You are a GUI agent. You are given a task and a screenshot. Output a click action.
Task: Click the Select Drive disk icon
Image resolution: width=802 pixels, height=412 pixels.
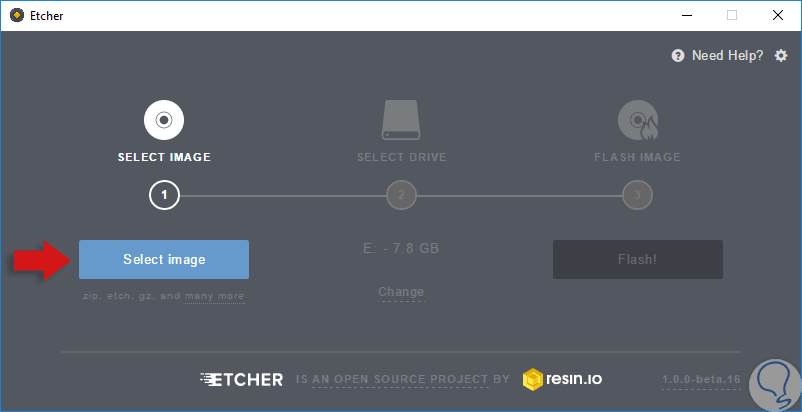pyautogui.click(x=401, y=120)
